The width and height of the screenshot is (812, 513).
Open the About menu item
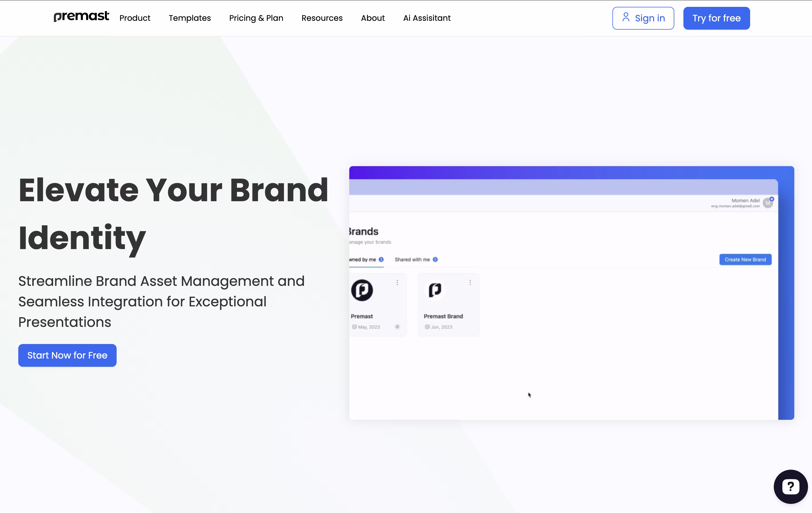[373, 18]
